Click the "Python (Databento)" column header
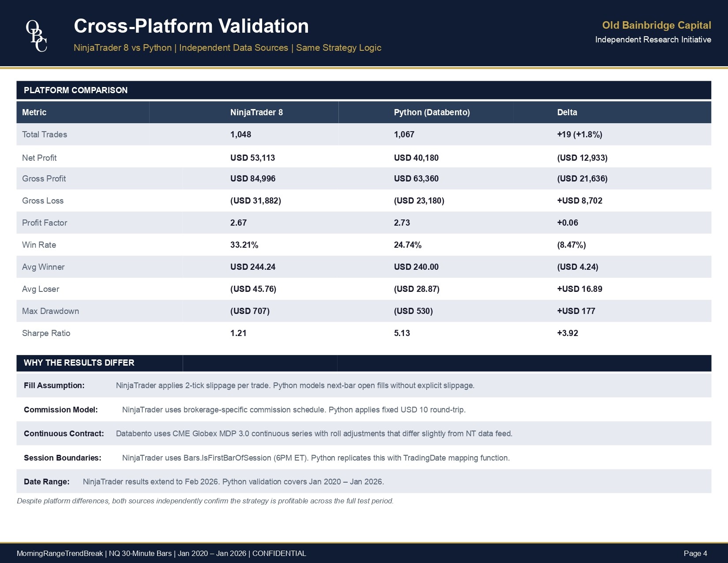 [x=432, y=112]
